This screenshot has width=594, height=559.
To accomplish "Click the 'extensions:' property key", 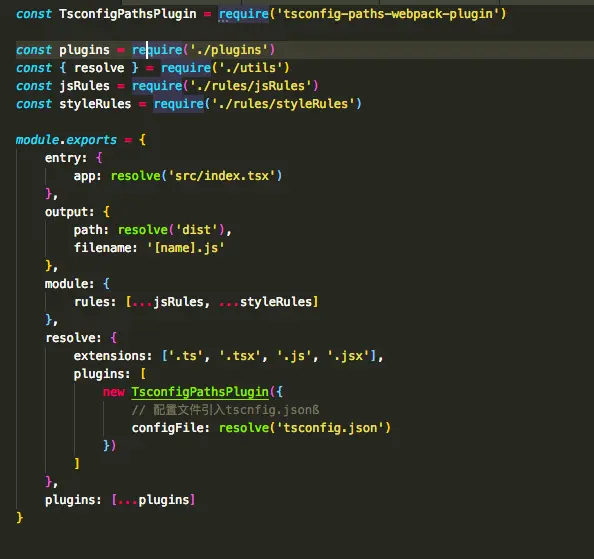I will click(x=113, y=356).
